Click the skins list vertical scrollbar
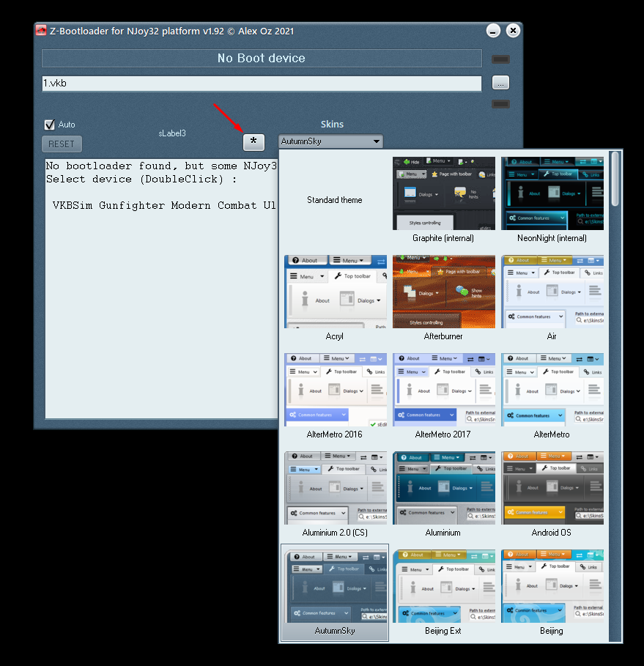Screen dimensions: 644x666 (615, 396)
